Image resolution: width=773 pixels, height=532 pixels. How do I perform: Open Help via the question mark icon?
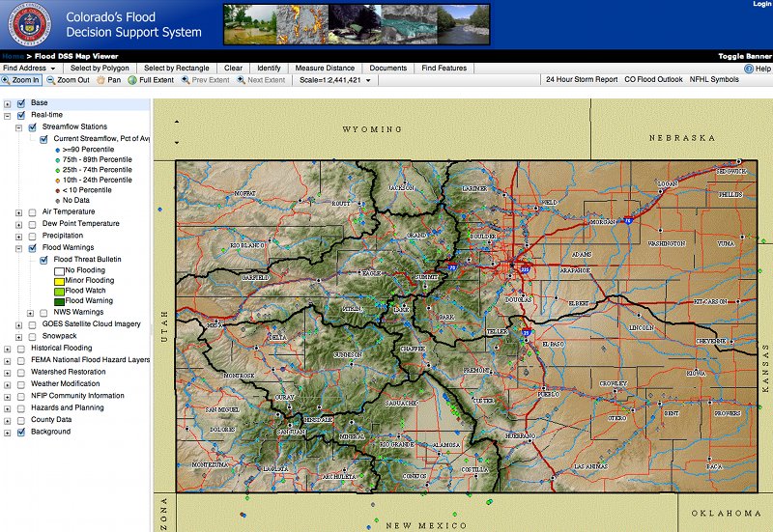749,69
